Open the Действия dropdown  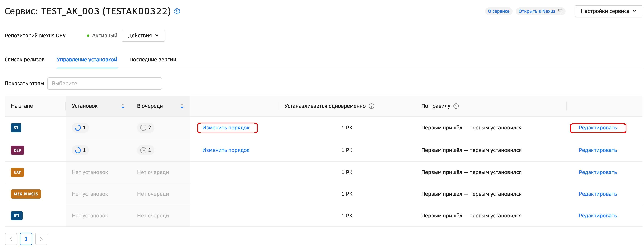(x=143, y=36)
